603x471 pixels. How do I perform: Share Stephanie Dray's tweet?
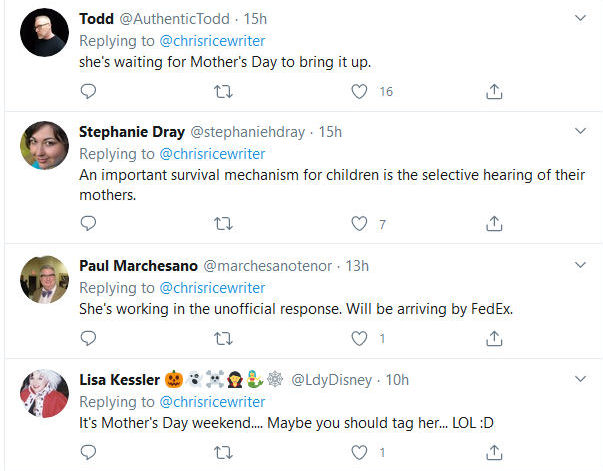pyautogui.click(x=494, y=224)
